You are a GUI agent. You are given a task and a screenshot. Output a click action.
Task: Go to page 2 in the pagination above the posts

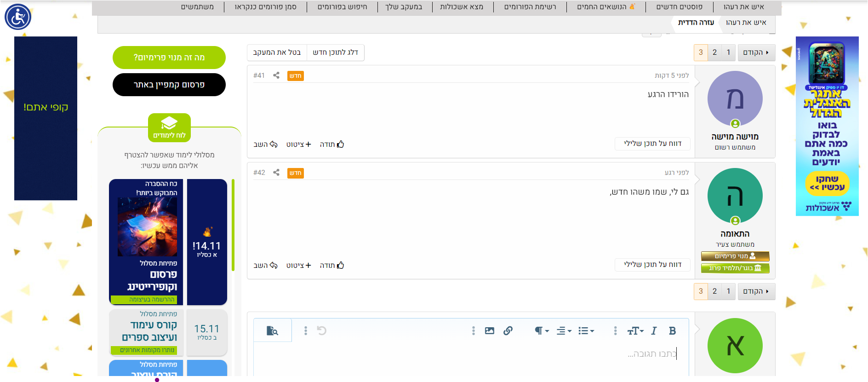(714, 52)
